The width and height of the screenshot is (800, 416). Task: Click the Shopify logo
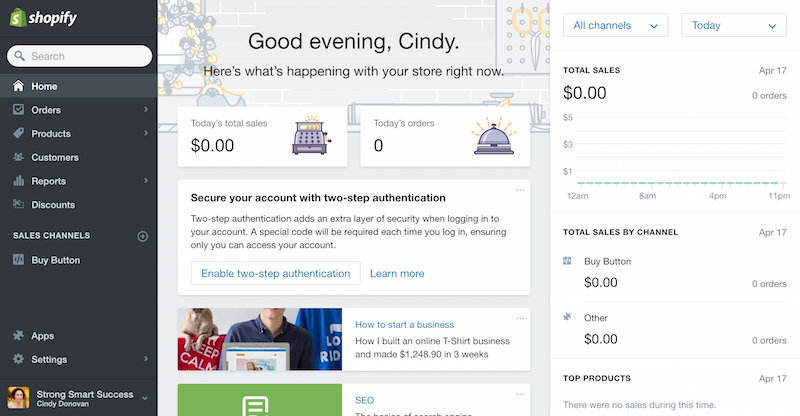[42, 19]
